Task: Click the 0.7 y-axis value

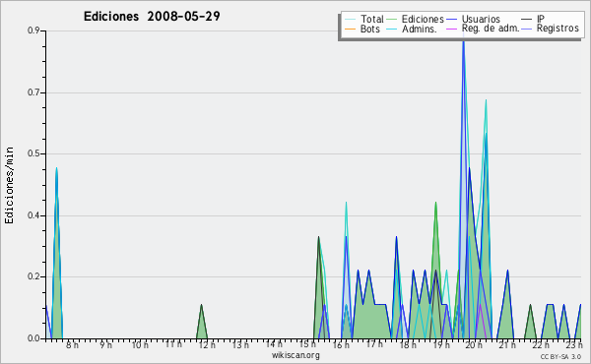Action: click(33, 92)
